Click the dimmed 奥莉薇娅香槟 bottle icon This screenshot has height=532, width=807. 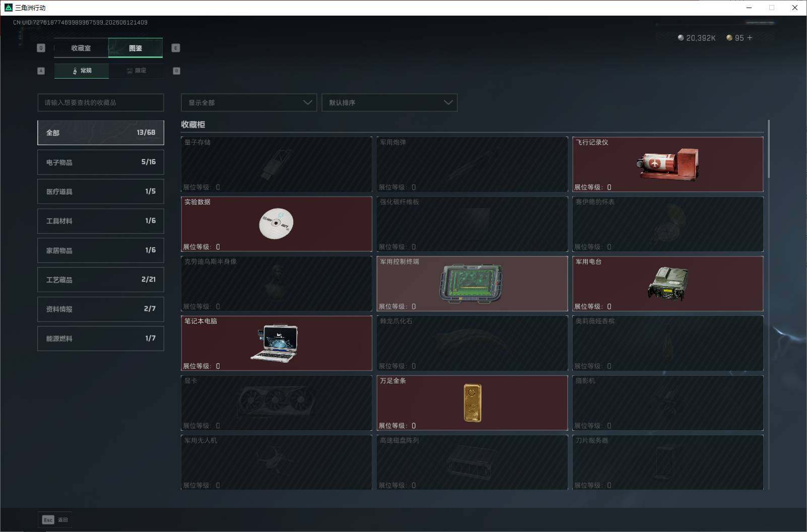point(668,345)
